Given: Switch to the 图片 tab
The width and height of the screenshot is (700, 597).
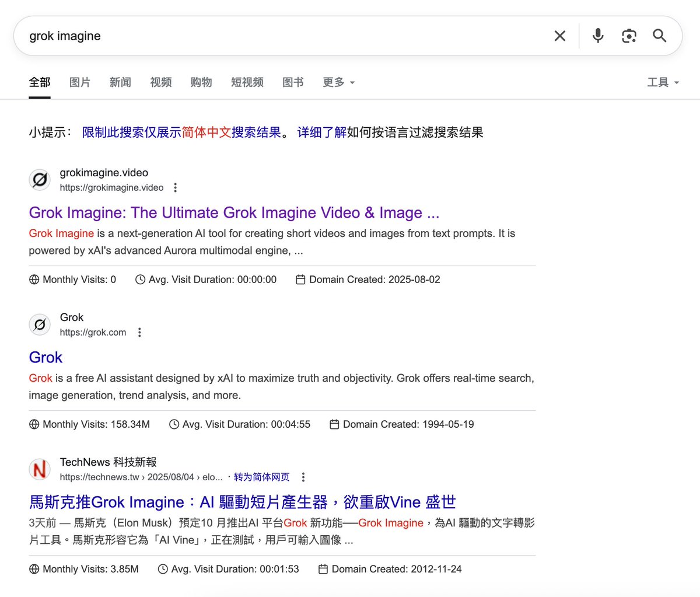Looking at the screenshot, I should 80,82.
